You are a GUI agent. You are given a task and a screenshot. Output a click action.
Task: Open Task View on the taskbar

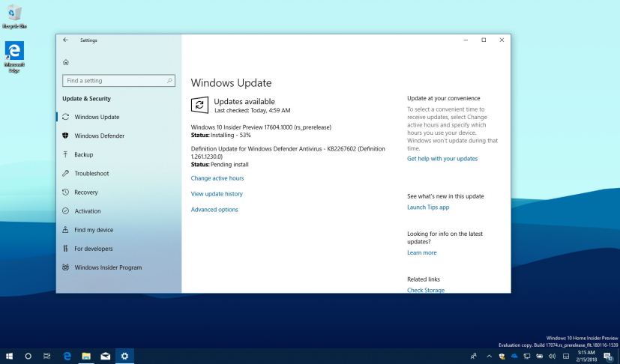[x=47, y=356]
